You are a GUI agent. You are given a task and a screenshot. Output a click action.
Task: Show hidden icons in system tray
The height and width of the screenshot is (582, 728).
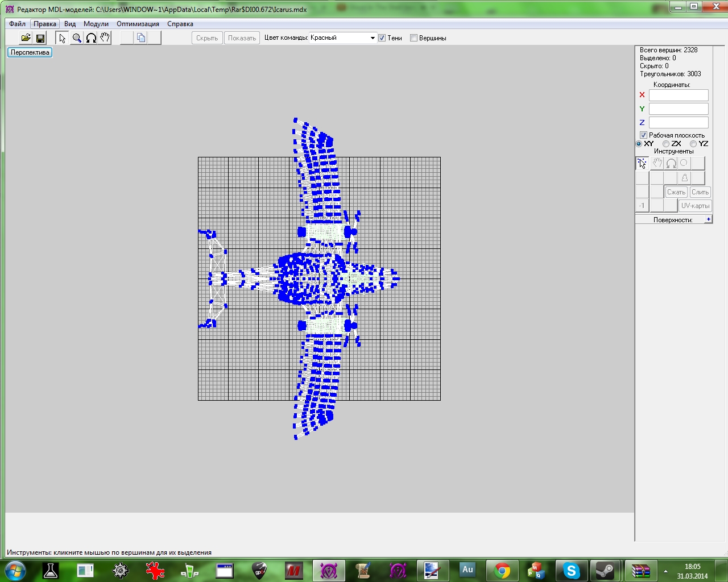pos(665,571)
